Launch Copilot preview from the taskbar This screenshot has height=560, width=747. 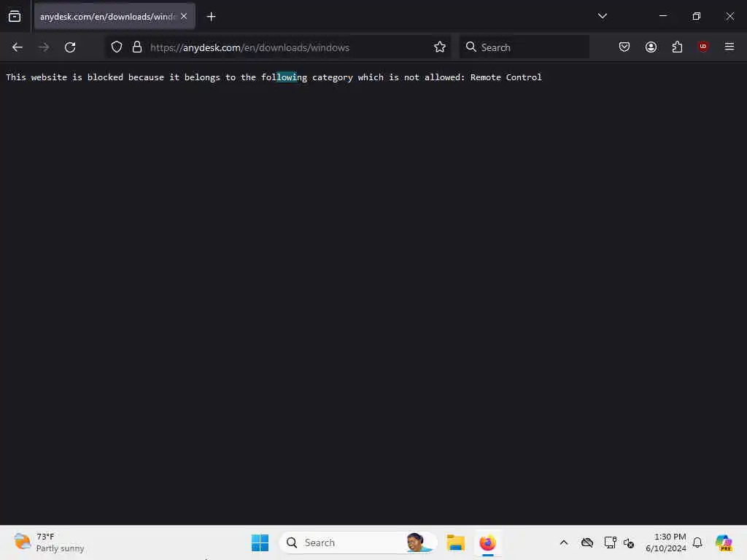(724, 542)
